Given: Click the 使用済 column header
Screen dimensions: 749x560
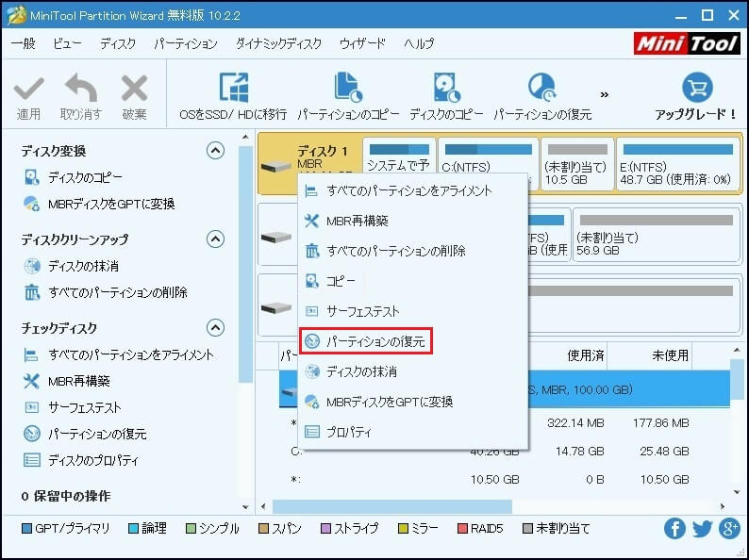Looking at the screenshot, I should click(x=585, y=355).
